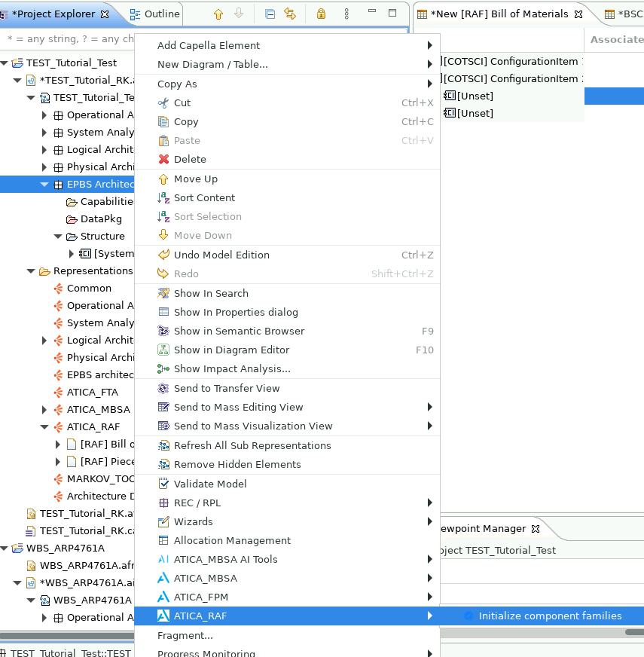Click the Refresh All Sub Representations icon
The image size is (644, 657).
pos(163,446)
